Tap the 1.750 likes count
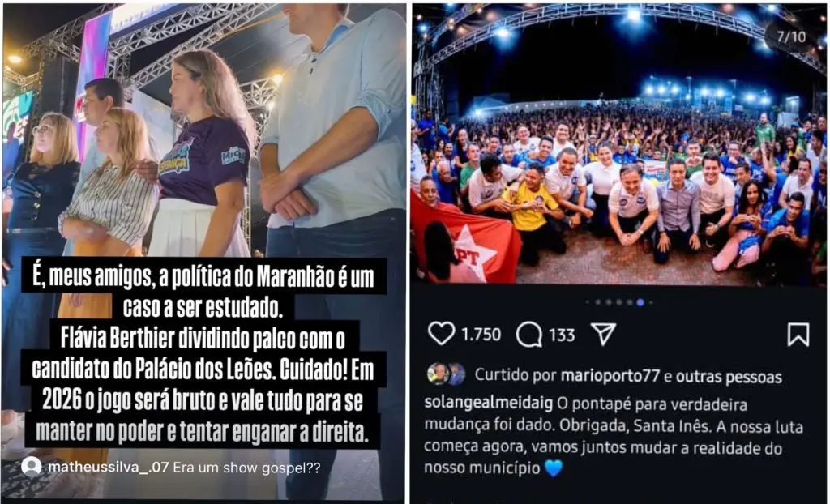This screenshot has width=830, height=504. point(481,335)
